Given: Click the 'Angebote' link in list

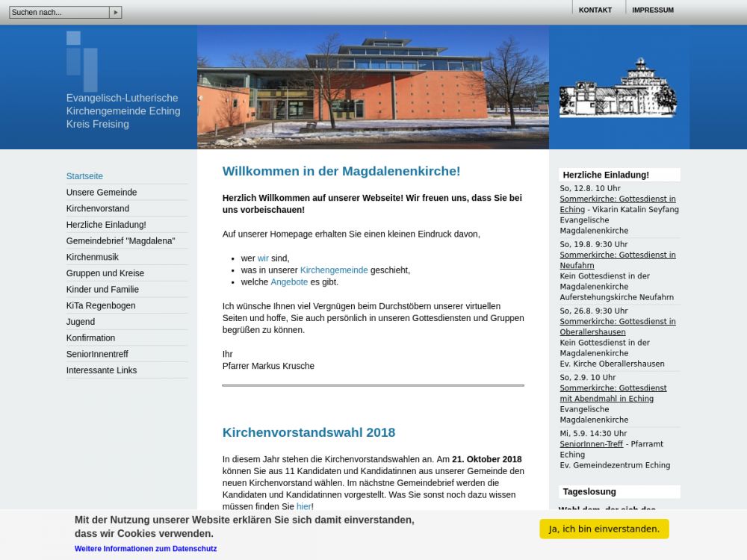Looking at the screenshot, I should coord(289,282).
